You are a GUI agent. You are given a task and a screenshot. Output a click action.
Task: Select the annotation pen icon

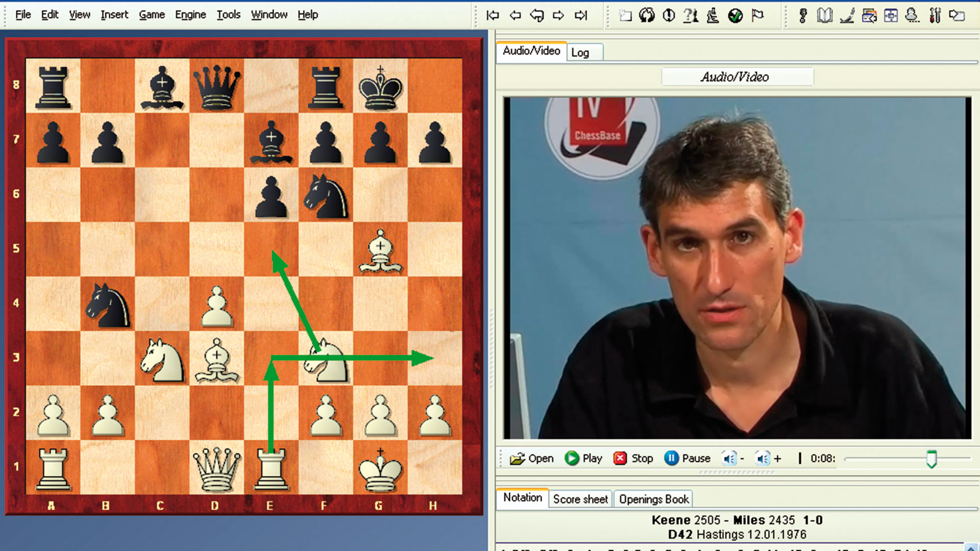[x=847, y=16]
